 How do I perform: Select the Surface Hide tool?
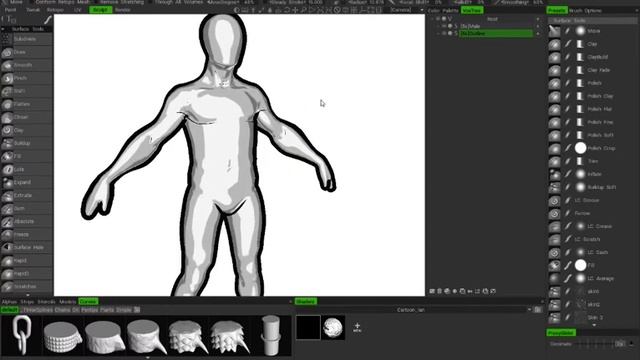27,247
